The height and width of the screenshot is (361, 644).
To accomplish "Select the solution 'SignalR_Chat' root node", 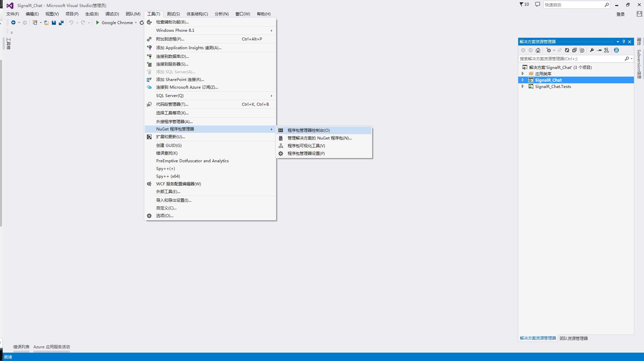I will 560,67.
